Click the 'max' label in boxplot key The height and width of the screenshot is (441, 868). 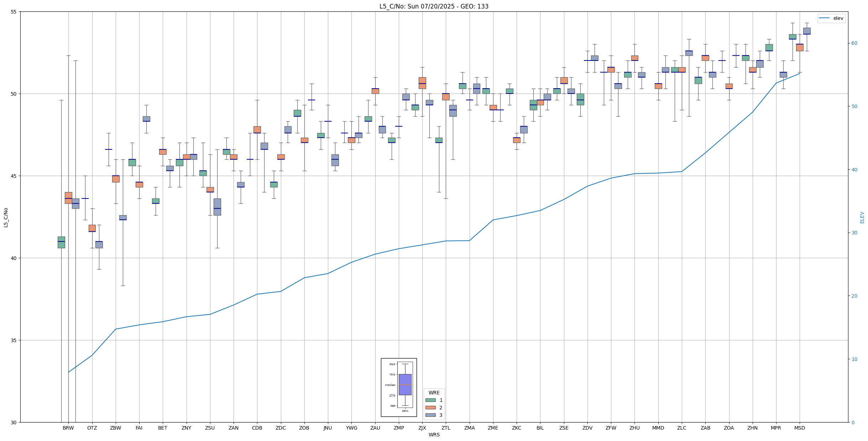click(392, 364)
